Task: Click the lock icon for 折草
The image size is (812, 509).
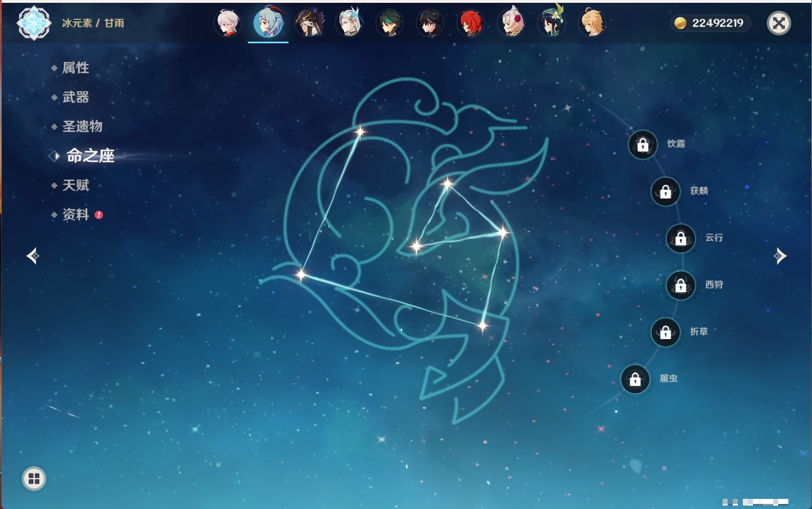Action: point(665,332)
